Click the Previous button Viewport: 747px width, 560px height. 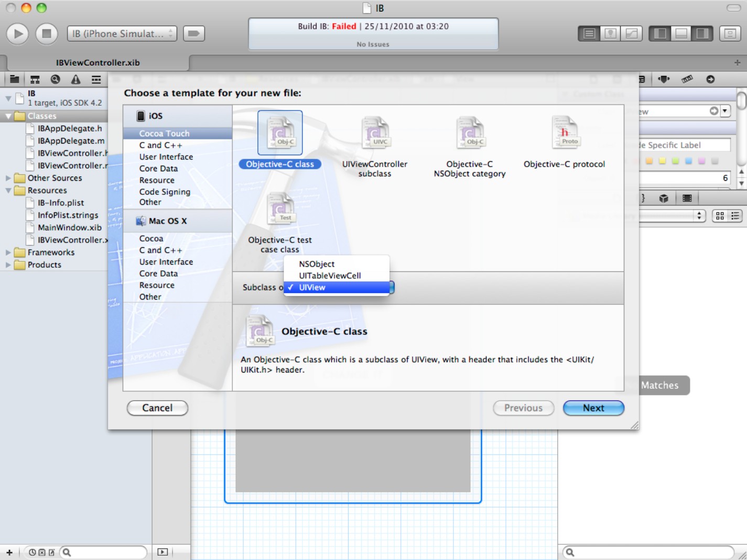(x=523, y=408)
